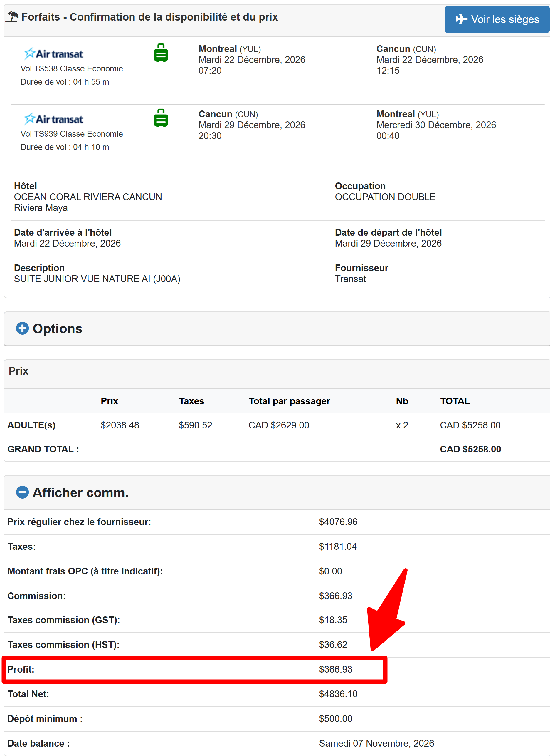The image size is (550, 756).
Task: Click the beach umbrella Forfaits icon
Action: click(x=12, y=17)
